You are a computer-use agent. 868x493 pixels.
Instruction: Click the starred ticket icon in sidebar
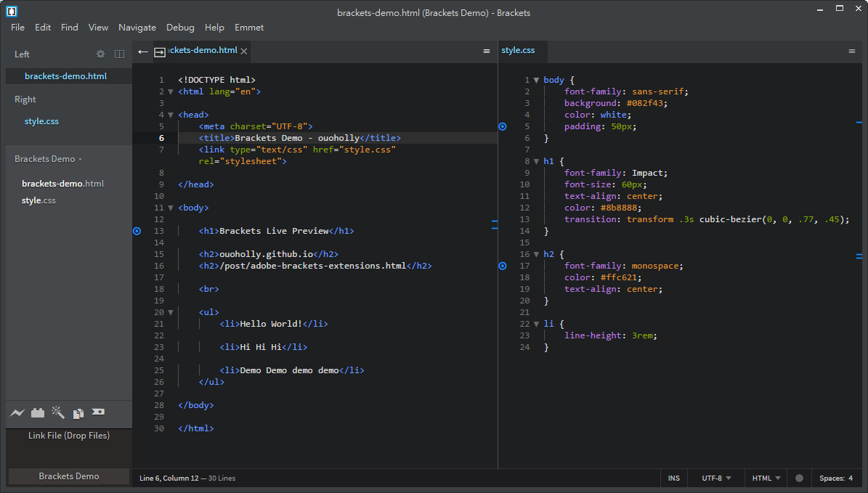click(98, 412)
